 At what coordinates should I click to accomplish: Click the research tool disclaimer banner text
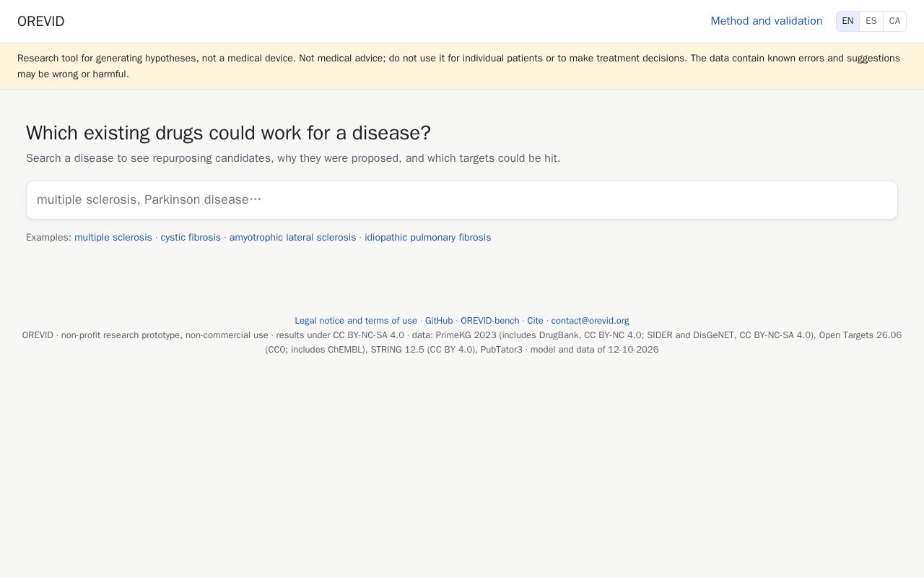click(x=458, y=66)
